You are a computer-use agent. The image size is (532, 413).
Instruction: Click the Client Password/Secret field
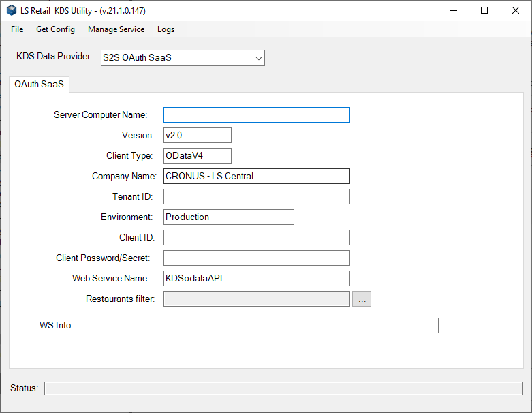click(257, 258)
